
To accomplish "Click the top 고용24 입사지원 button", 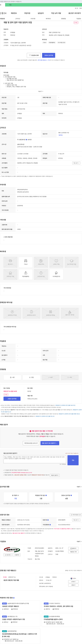I will point(49,55).
